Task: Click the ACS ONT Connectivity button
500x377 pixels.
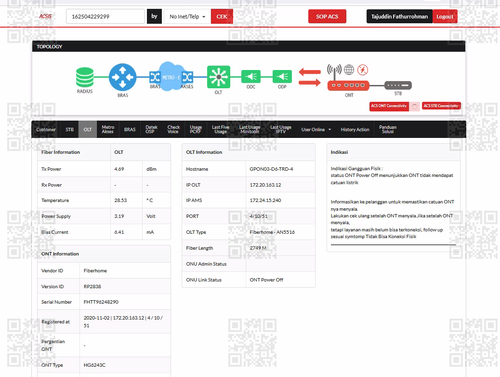Action: point(389,106)
